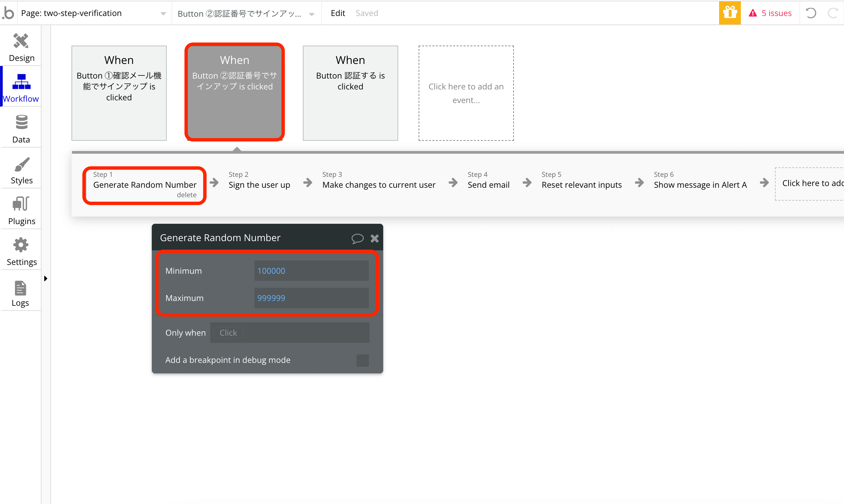
Task: Open the Settings tab
Action: pos(21,251)
